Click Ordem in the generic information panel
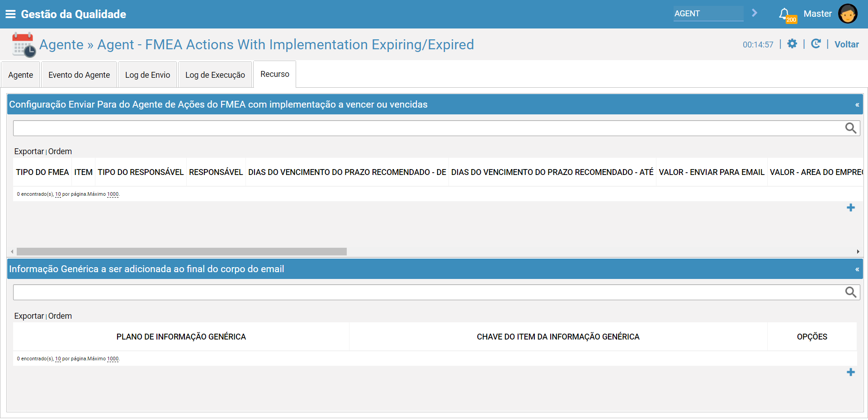Viewport: 868px width, 420px height. click(x=60, y=316)
